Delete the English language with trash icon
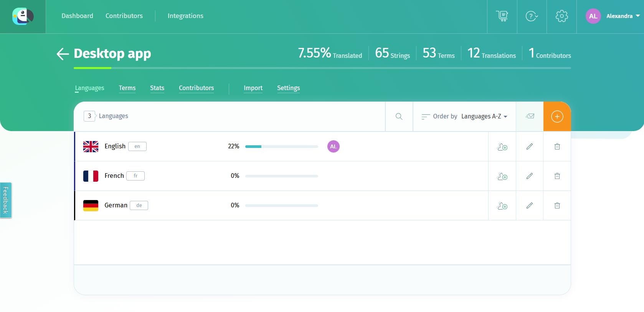644x312 pixels. coord(557,146)
